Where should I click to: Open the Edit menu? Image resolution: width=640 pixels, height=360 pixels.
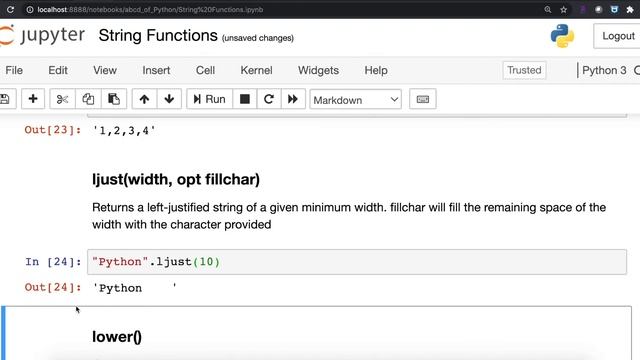tap(58, 70)
